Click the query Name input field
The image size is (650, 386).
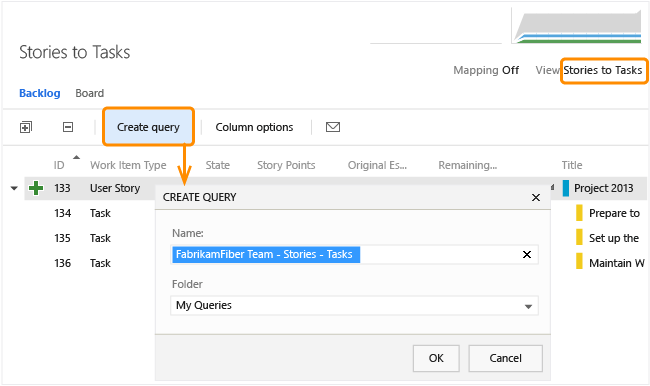click(354, 255)
